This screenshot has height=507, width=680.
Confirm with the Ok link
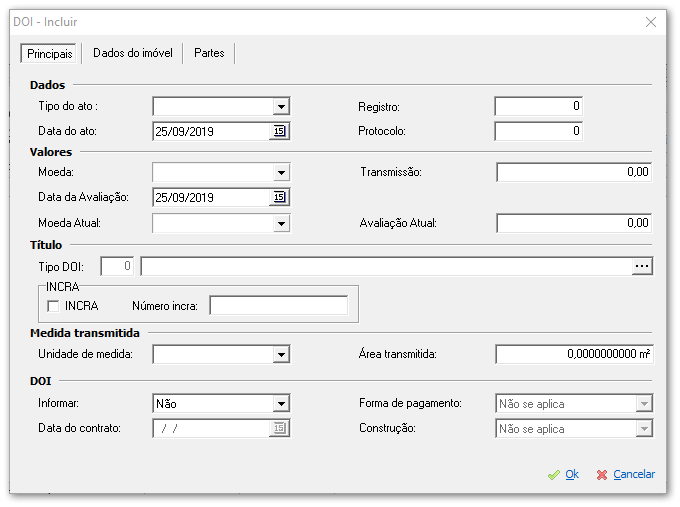(x=572, y=474)
